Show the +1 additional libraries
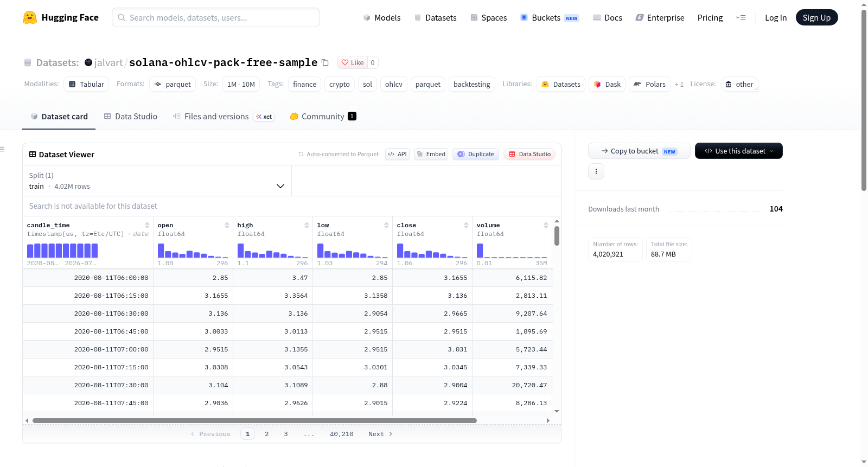This screenshot has width=868, height=467. click(679, 84)
